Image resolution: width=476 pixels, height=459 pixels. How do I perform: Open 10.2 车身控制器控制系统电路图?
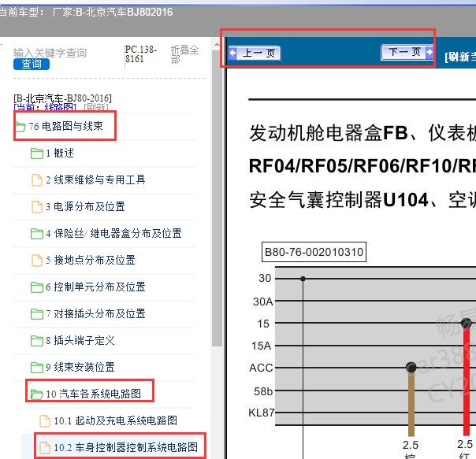125,447
